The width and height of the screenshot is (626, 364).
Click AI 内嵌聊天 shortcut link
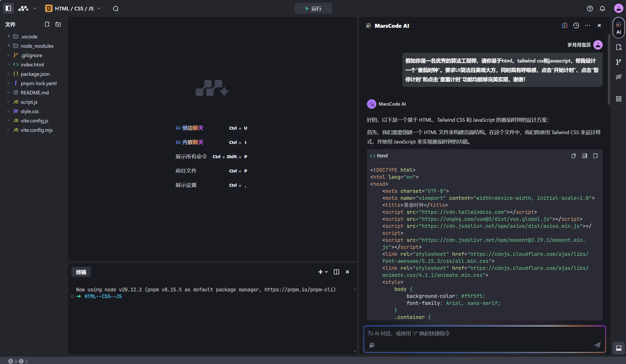[x=189, y=142]
